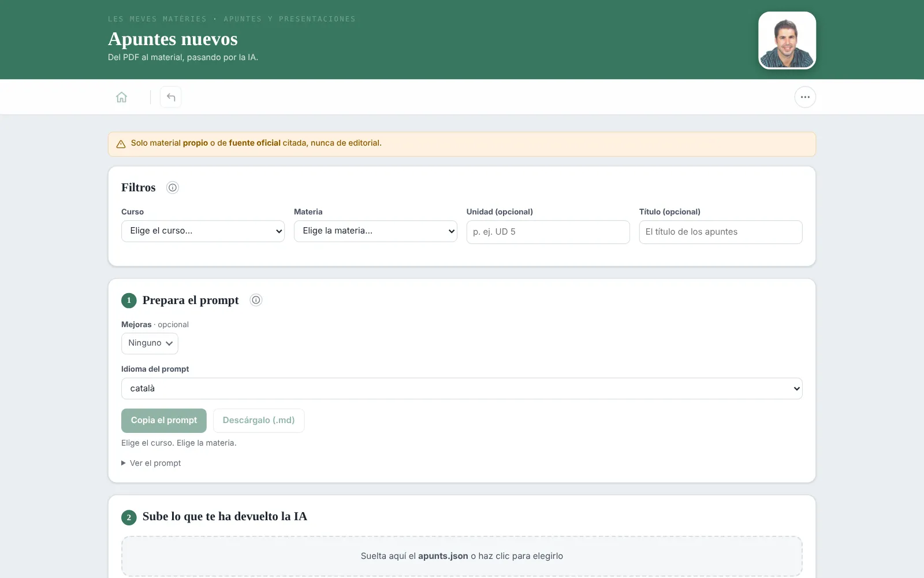The height and width of the screenshot is (578, 924).
Task: Go to the home icon
Action: (121, 97)
